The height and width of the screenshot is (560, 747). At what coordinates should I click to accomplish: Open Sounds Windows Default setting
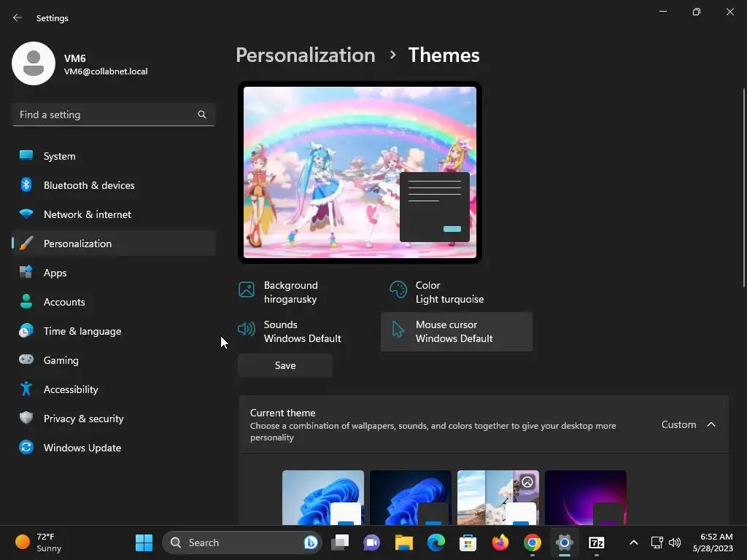pyautogui.click(x=305, y=332)
